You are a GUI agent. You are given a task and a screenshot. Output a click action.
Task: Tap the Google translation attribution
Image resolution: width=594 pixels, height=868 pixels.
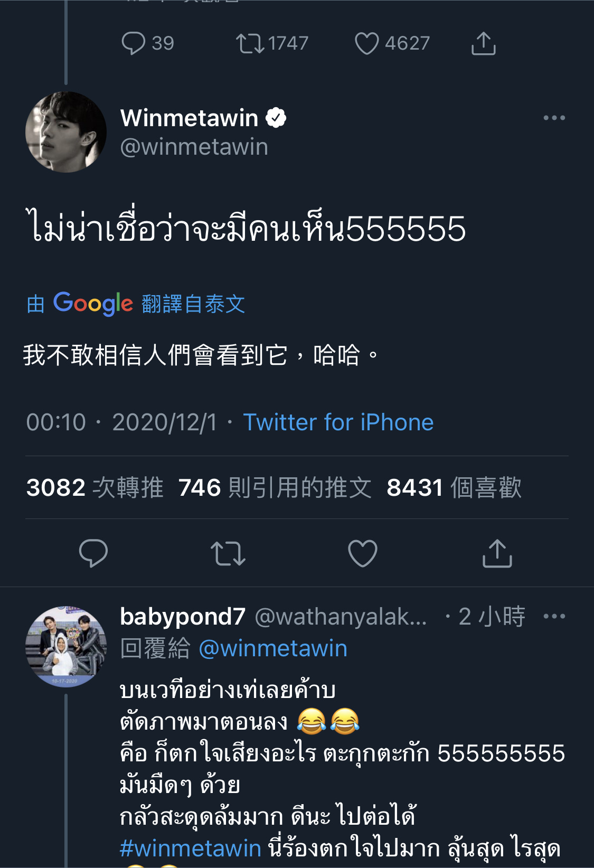click(136, 304)
